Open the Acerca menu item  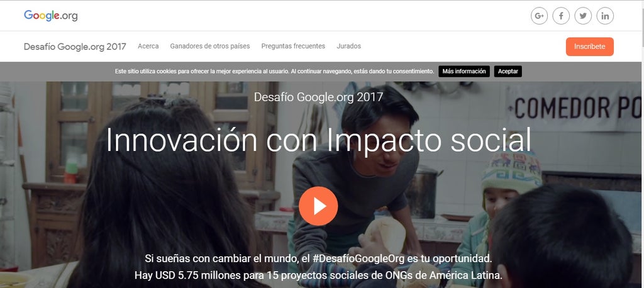tap(148, 47)
